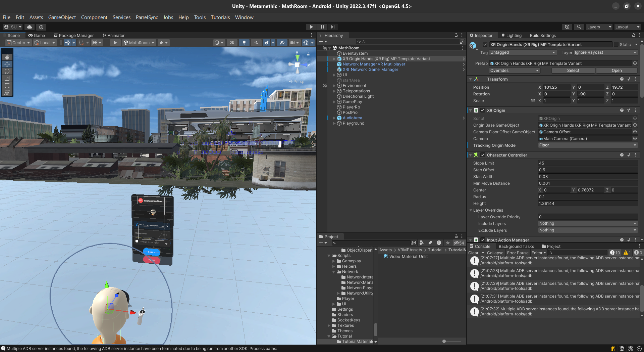Adjust the Project icon size slider
The image size is (644, 352).
point(444,341)
